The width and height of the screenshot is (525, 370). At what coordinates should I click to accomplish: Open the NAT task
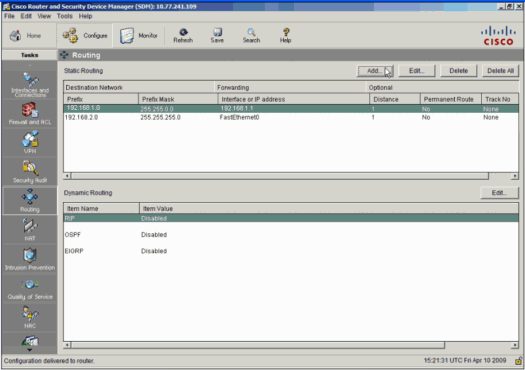coord(30,230)
